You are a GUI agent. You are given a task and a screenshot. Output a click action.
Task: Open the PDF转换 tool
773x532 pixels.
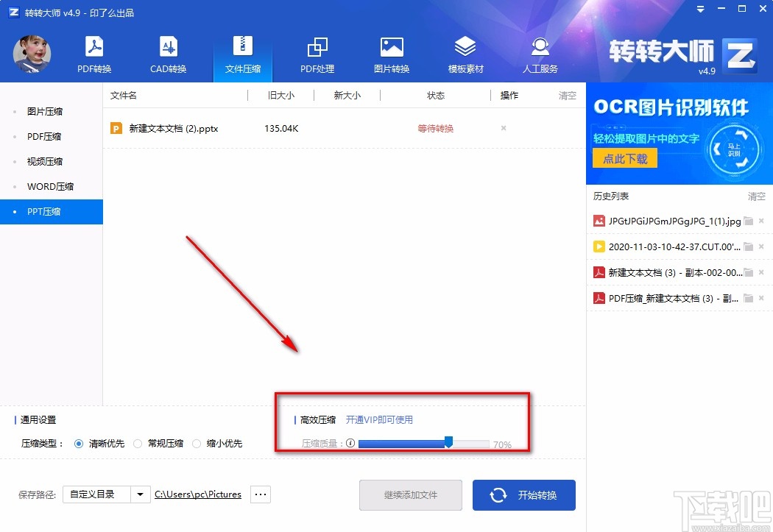pyautogui.click(x=93, y=53)
